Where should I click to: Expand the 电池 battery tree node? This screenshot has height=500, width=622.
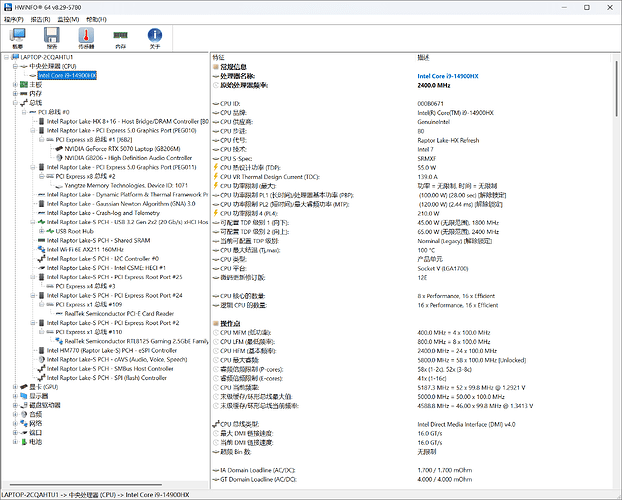pos(14,441)
